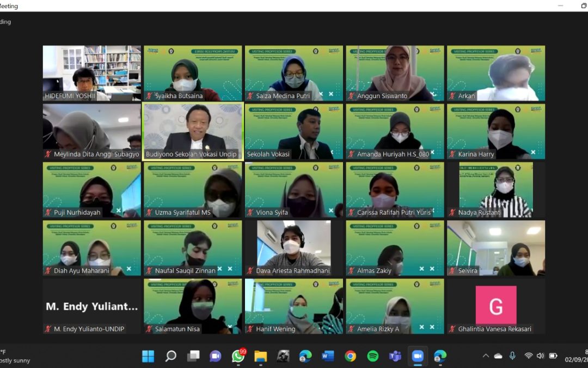The height and width of the screenshot is (368, 588).
Task: Open Microsoft Word from the taskbar
Action: coord(328,356)
